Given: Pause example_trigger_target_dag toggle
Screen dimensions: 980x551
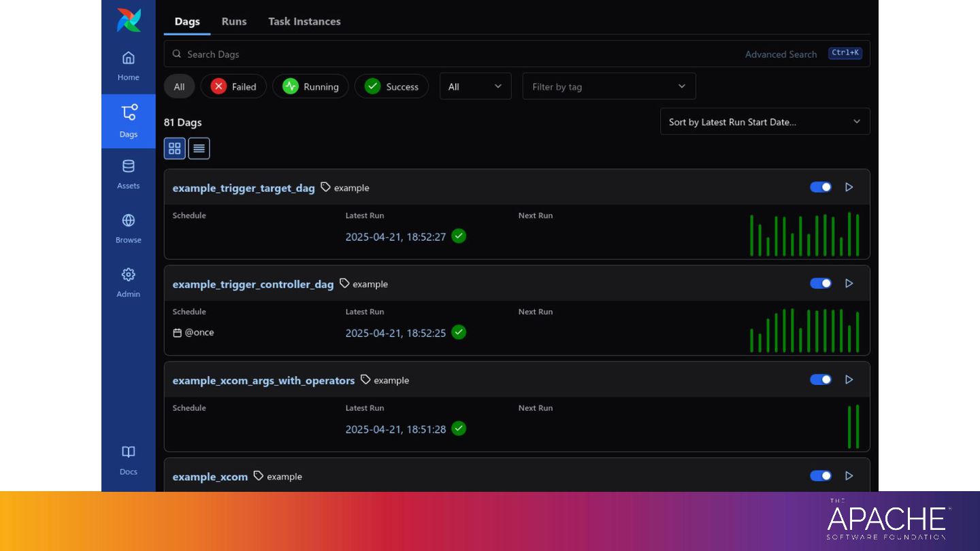Looking at the screenshot, I should tap(821, 187).
